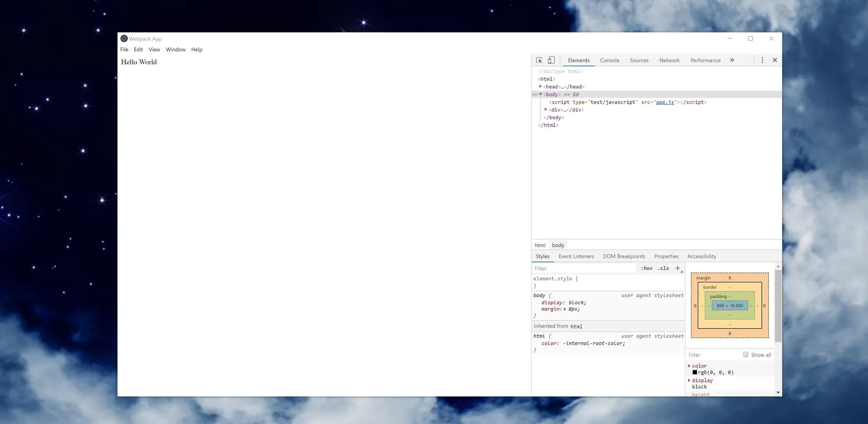This screenshot has width=868, height=424.
Task: Click the three-dot actions beside body node
Action: (x=535, y=95)
